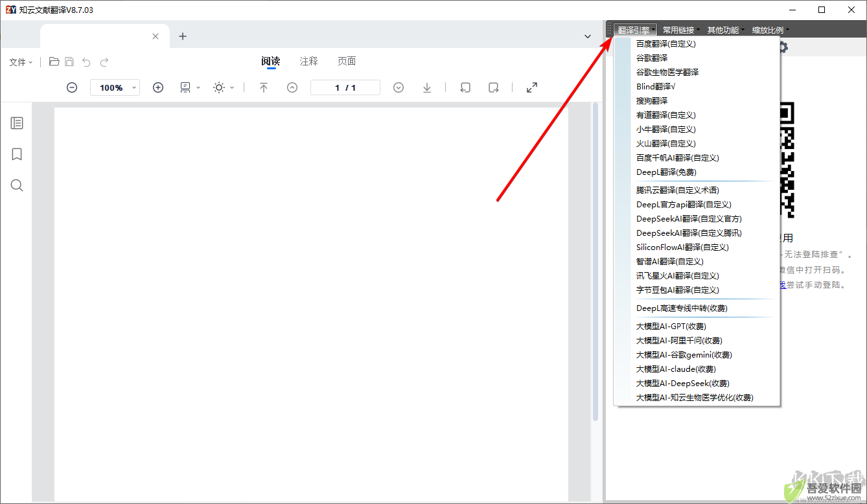Open the 其他功能 other functions menu

[x=725, y=30]
